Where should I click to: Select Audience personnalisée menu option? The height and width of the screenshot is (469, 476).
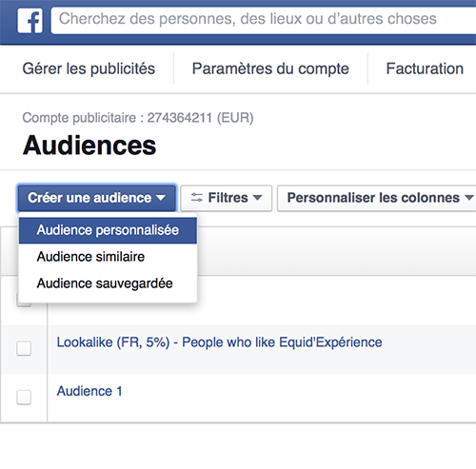click(108, 230)
